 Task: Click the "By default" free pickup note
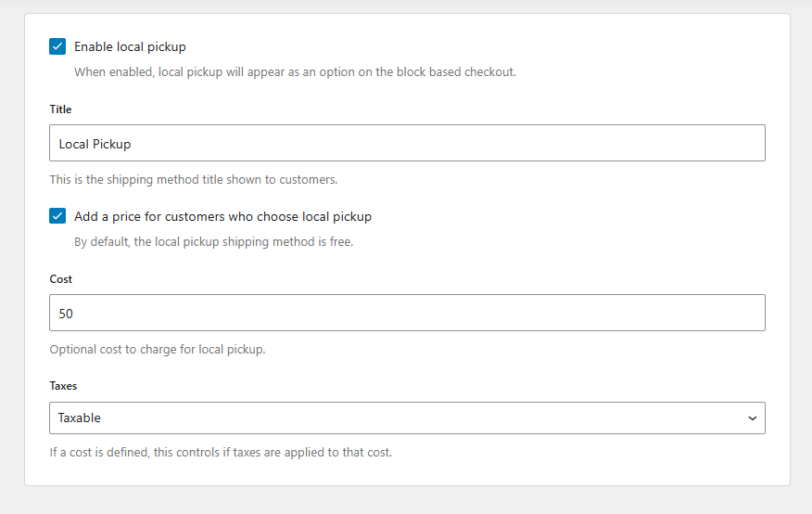(213, 242)
